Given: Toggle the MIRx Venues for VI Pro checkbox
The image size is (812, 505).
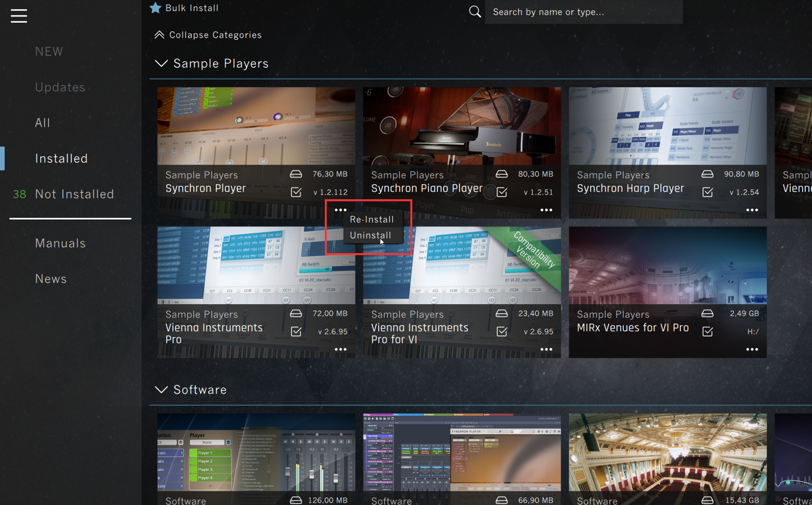Looking at the screenshot, I should tap(708, 331).
